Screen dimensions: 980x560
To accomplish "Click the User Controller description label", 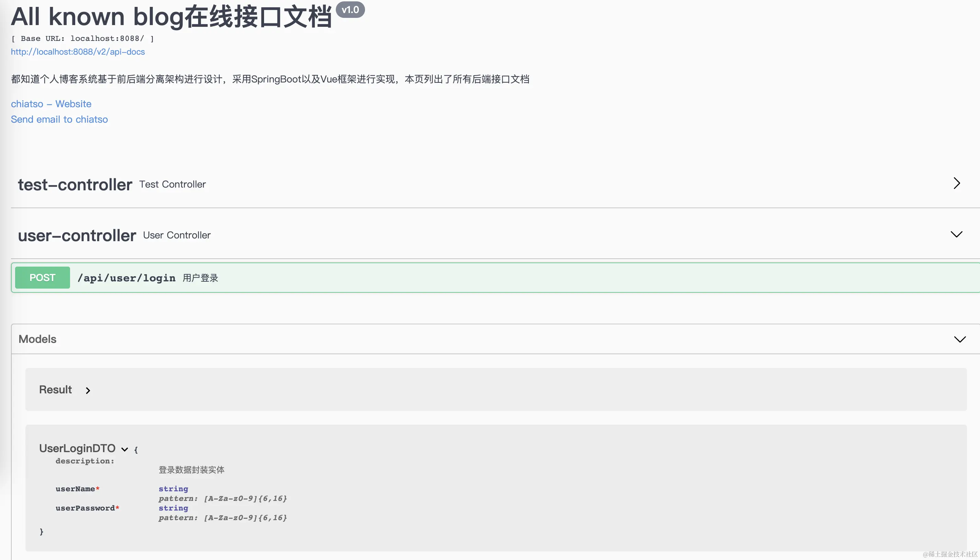I will coord(177,235).
